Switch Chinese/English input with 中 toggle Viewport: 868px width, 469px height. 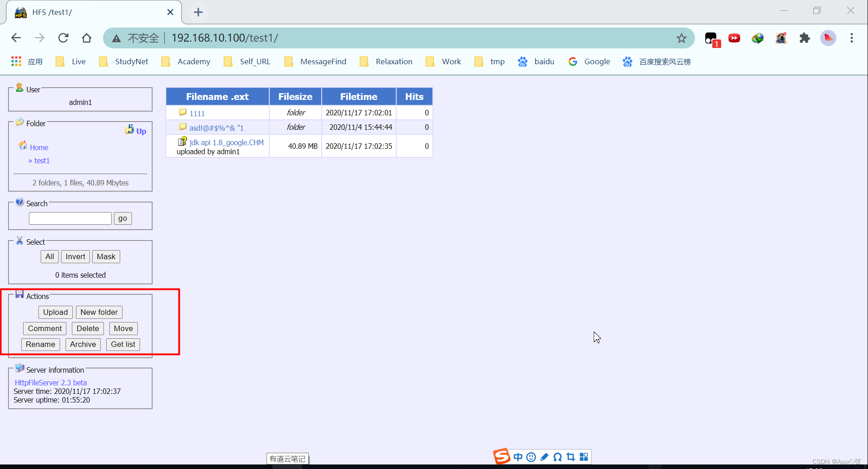click(518, 457)
